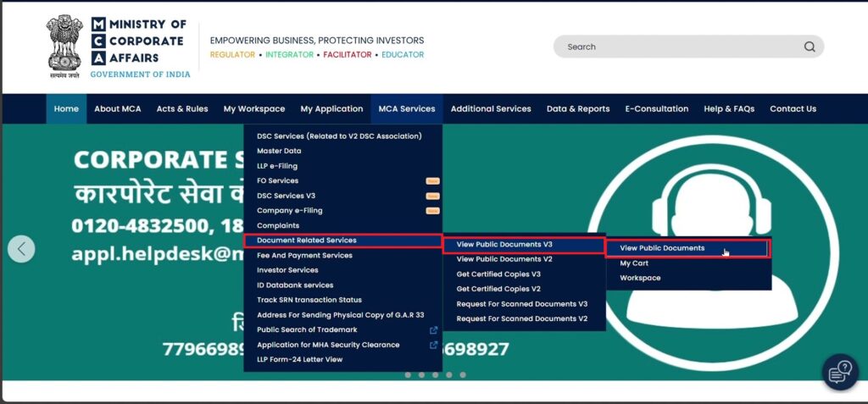Click View Public Documents in third-level submenu

click(x=688, y=248)
